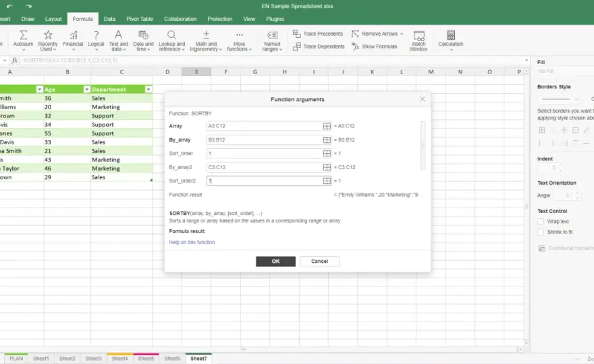Open the View tab
The image size is (594, 364).
249,19
